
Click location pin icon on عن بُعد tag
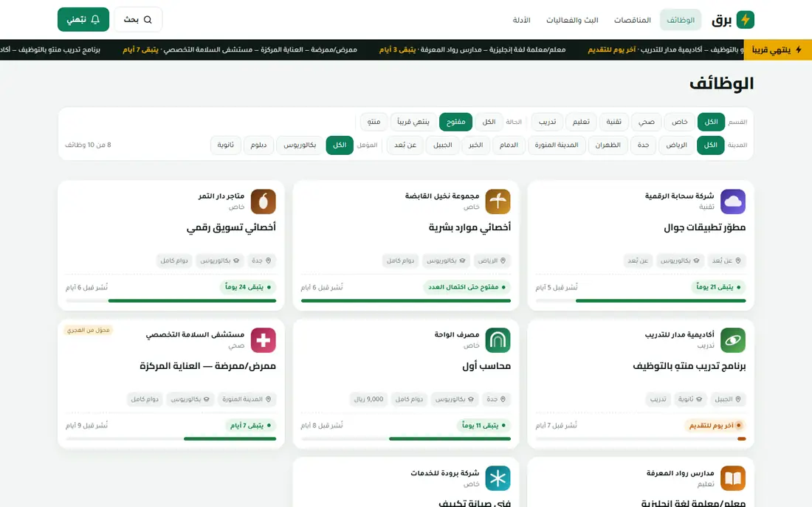(738, 261)
